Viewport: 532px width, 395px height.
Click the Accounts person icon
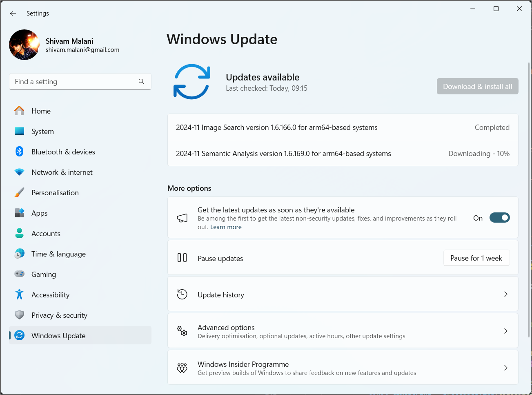click(19, 233)
